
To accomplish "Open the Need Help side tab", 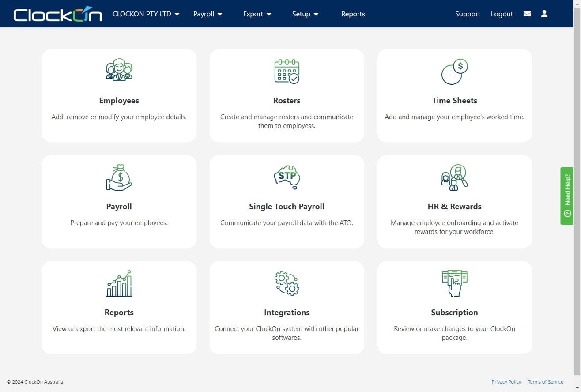I will pyautogui.click(x=567, y=196).
